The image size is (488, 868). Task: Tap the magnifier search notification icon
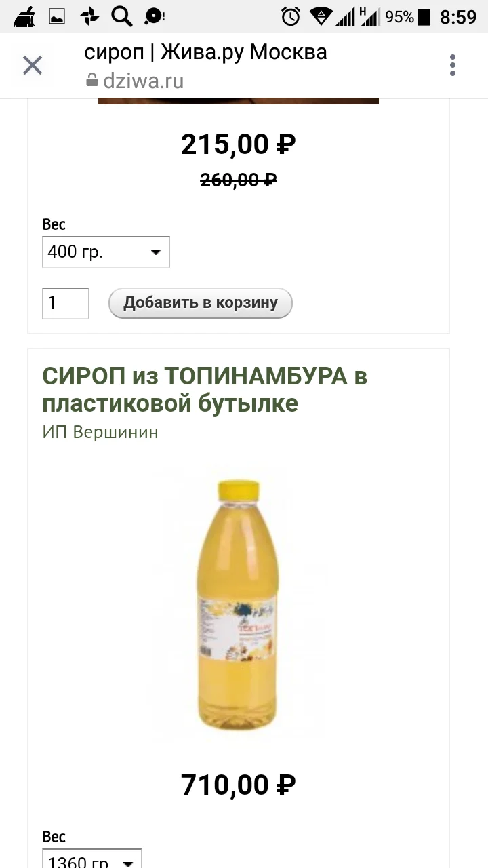(122, 16)
